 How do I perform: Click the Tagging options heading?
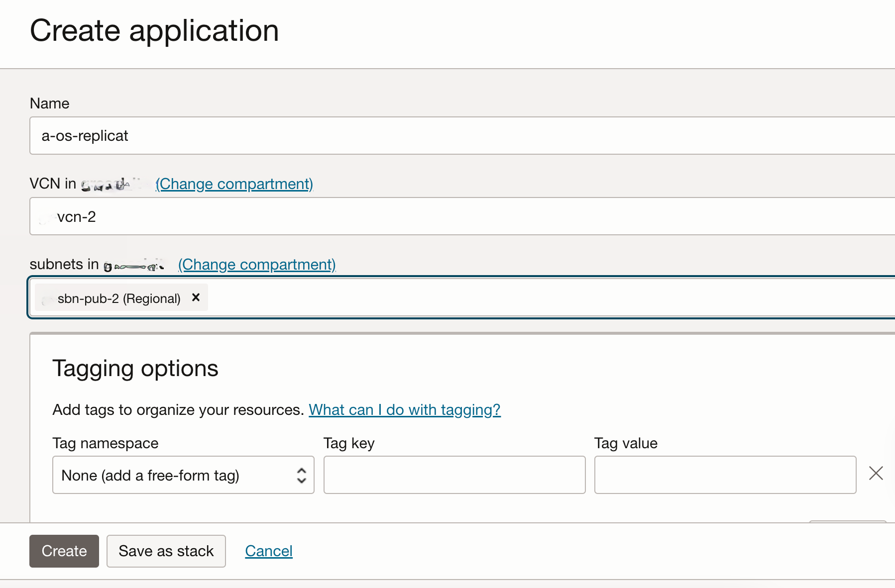click(135, 369)
